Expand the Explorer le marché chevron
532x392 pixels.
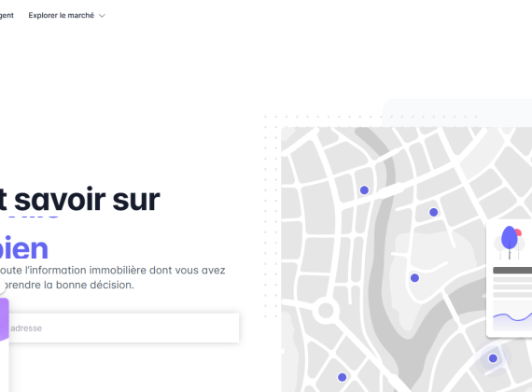pyautogui.click(x=102, y=16)
